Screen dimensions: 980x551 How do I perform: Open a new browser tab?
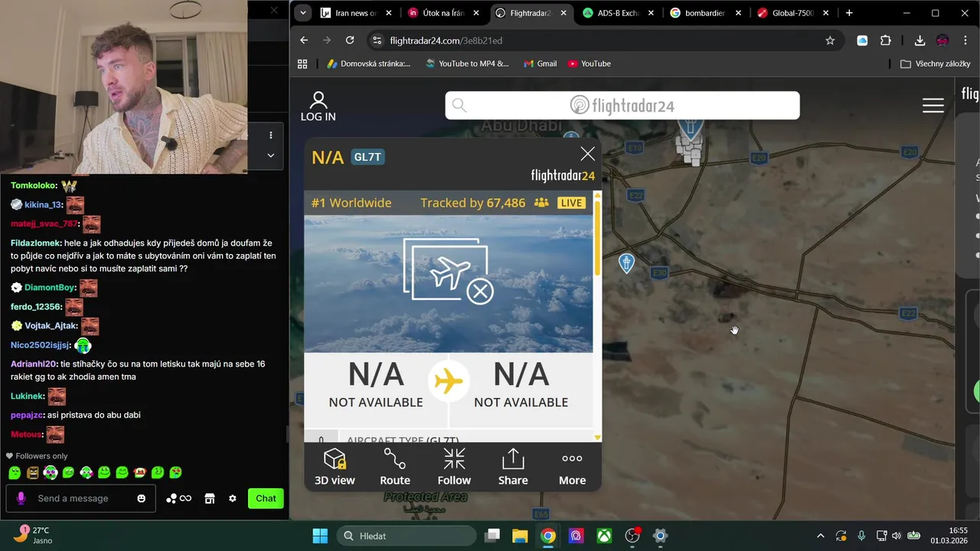pyautogui.click(x=849, y=13)
